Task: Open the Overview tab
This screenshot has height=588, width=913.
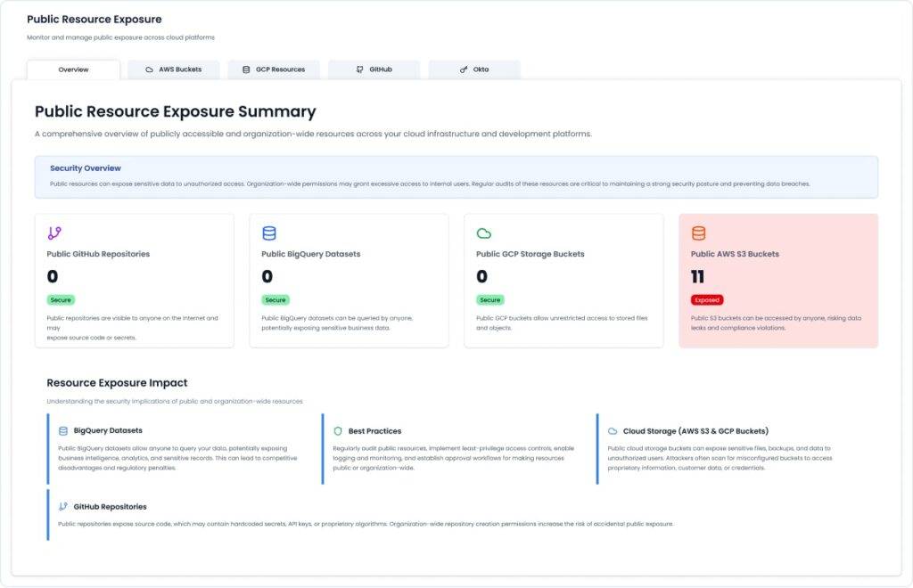Action: tap(73, 69)
